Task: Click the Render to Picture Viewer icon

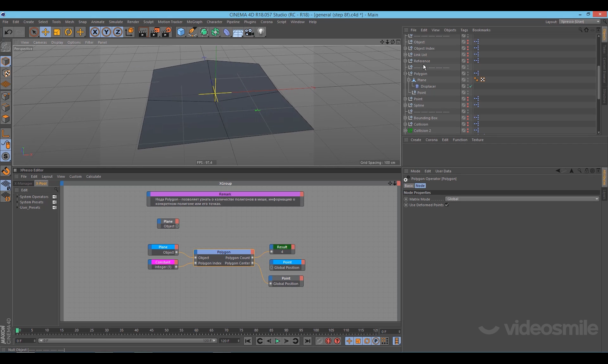Action: [155, 32]
